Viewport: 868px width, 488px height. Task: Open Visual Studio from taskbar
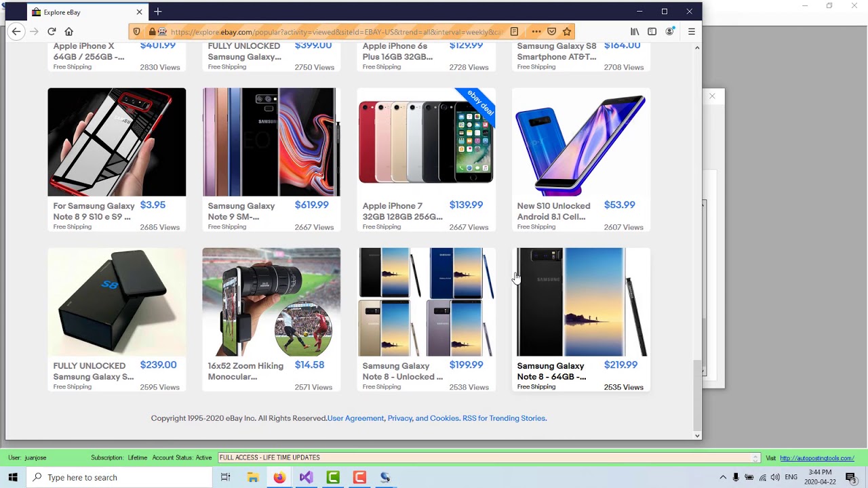click(306, 477)
